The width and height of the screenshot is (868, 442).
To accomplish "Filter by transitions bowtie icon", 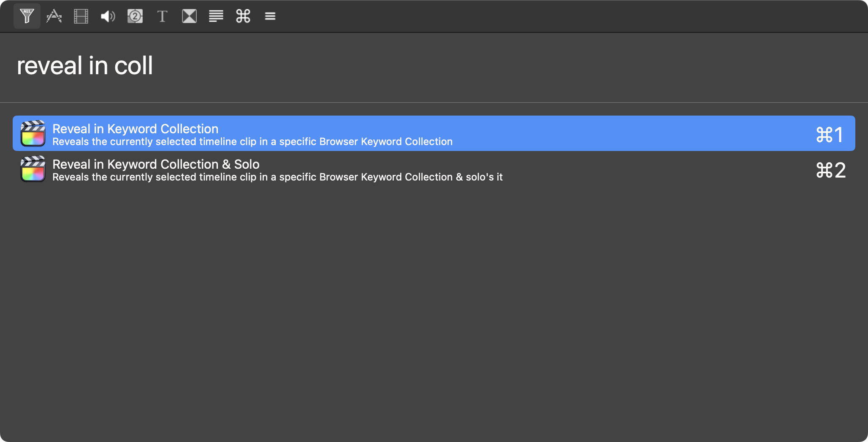I will click(x=189, y=16).
